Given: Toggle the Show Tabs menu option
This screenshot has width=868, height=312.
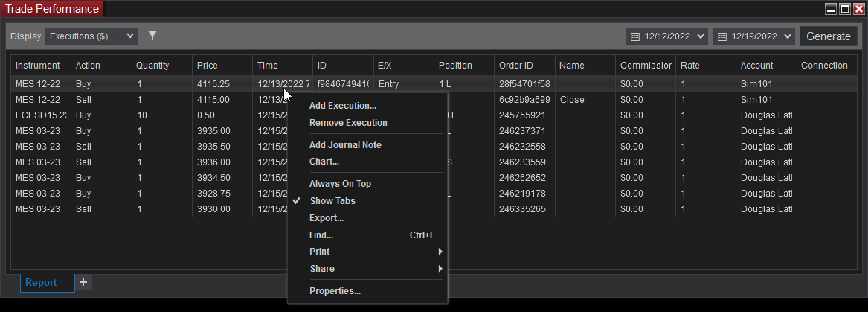Looking at the screenshot, I should 332,201.
